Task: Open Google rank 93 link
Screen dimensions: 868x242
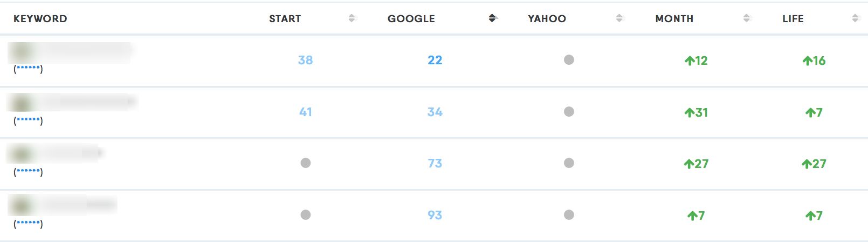Action: [x=435, y=215]
